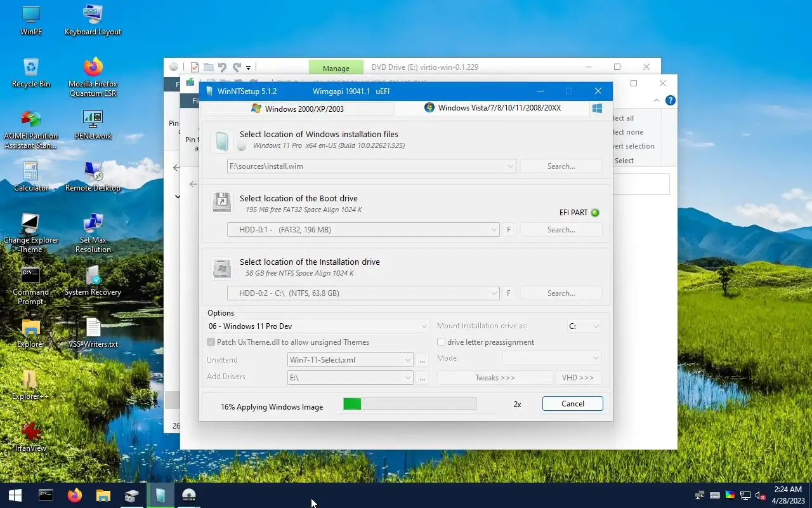Screen dimensions: 812x508
Task: Click the 2x label beside the progress bar
Action: tap(517, 404)
